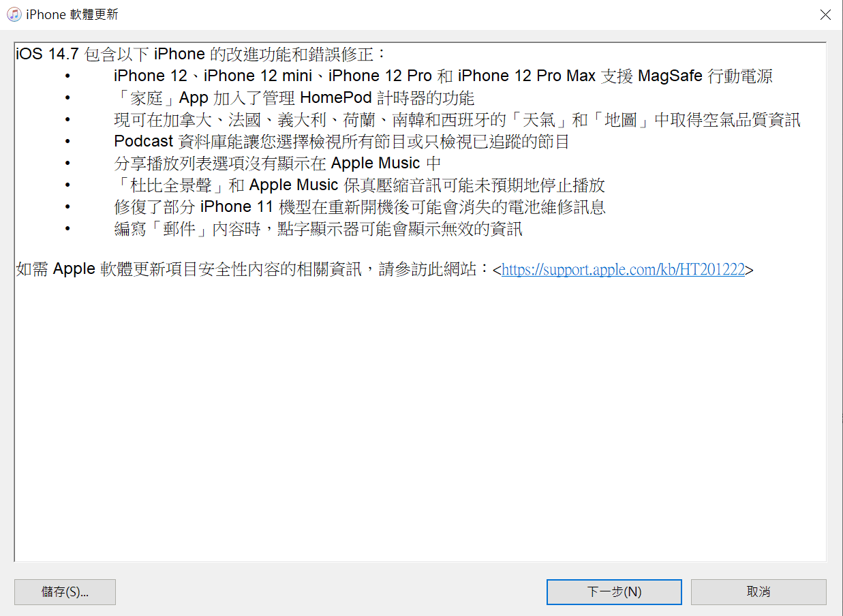Click the iPhone 11 電池維修訊息 bullet line
Image resolution: width=843 pixels, height=616 pixels.
(360, 207)
